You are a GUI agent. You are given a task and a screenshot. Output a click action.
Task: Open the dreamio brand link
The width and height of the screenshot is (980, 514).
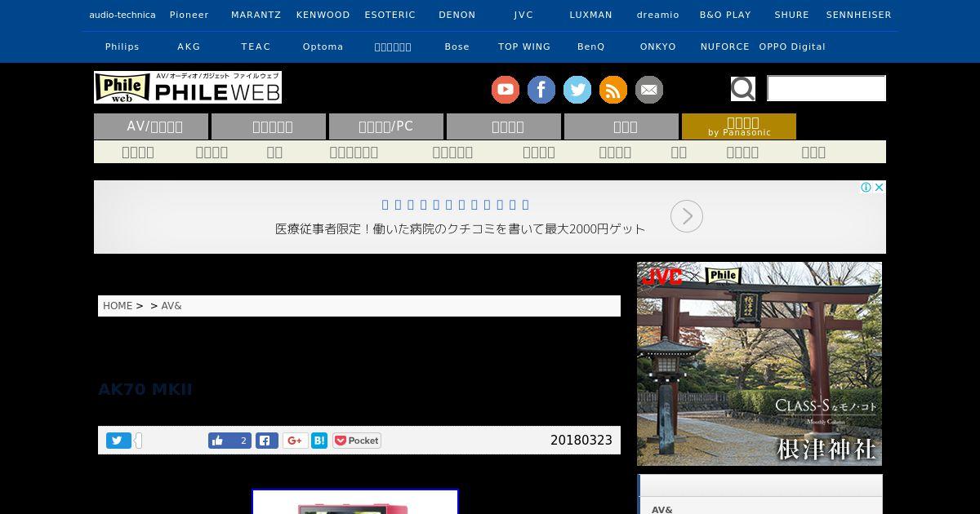(658, 15)
